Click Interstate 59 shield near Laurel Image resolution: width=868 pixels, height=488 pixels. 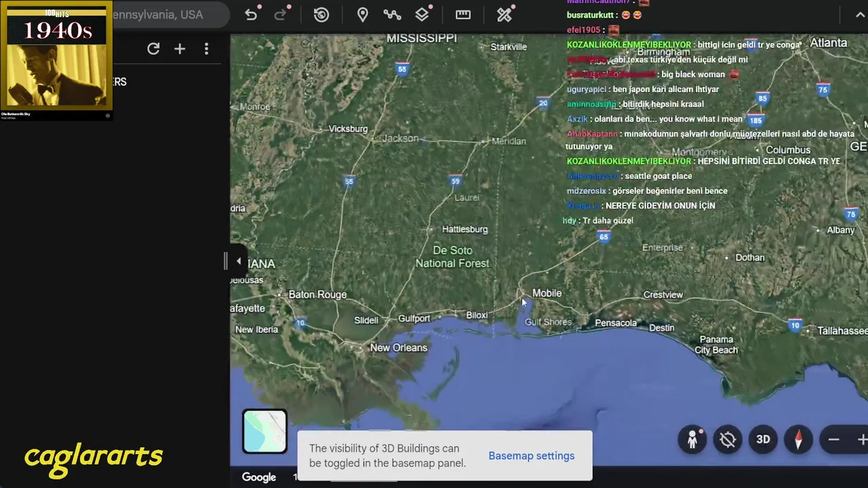(455, 181)
